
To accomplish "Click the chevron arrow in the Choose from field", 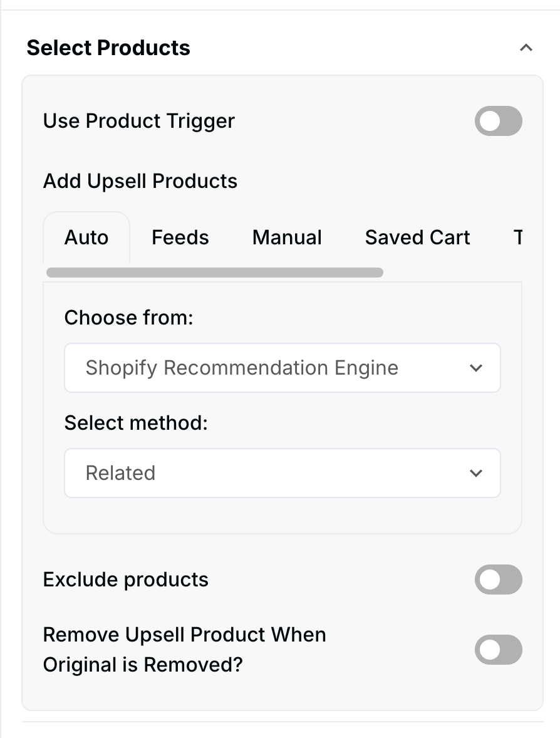I will click(476, 368).
